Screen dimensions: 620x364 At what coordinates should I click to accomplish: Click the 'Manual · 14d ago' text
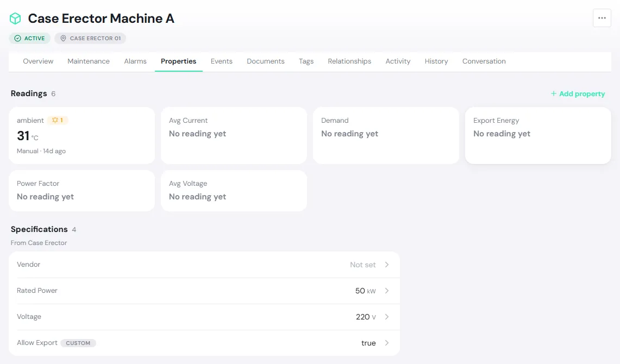[41, 151]
